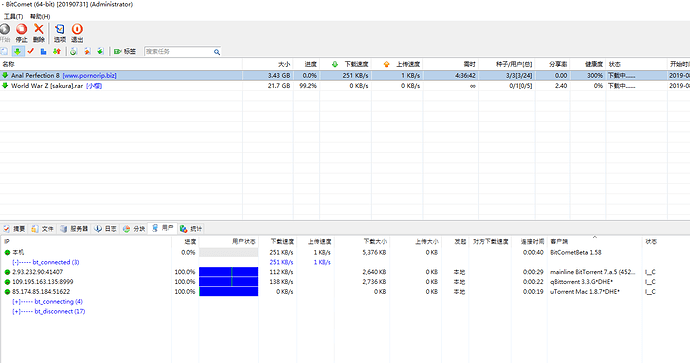This screenshot has width=690, height=363.
Task: Expand the bt_connecting (4) peer group
Action: coord(16,302)
